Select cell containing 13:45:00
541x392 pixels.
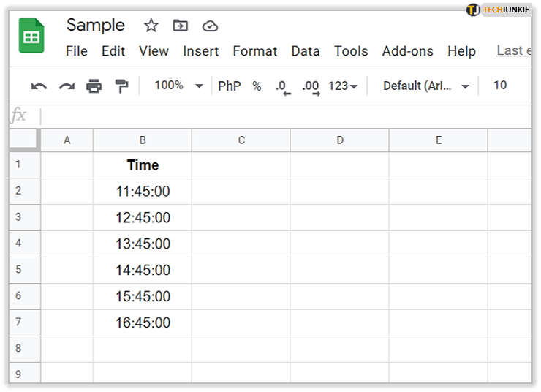click(143, 244)
